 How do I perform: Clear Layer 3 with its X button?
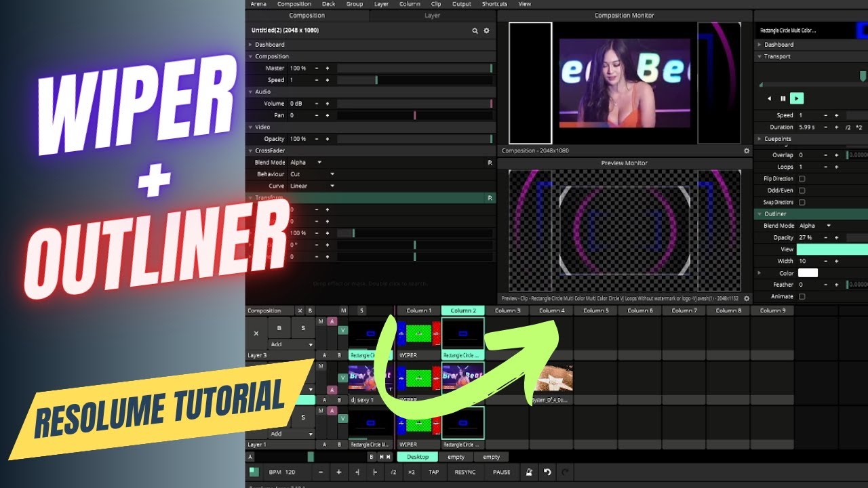click(x=256, y=333)
